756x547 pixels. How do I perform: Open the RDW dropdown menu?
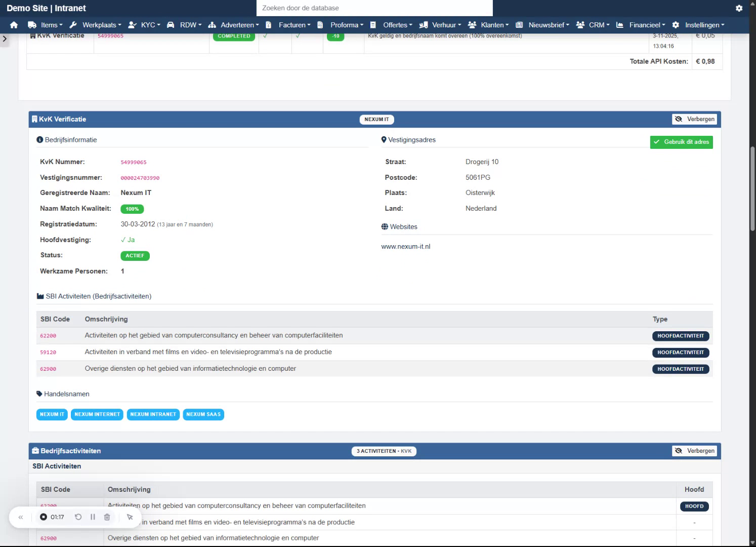[x=191, y=25]
